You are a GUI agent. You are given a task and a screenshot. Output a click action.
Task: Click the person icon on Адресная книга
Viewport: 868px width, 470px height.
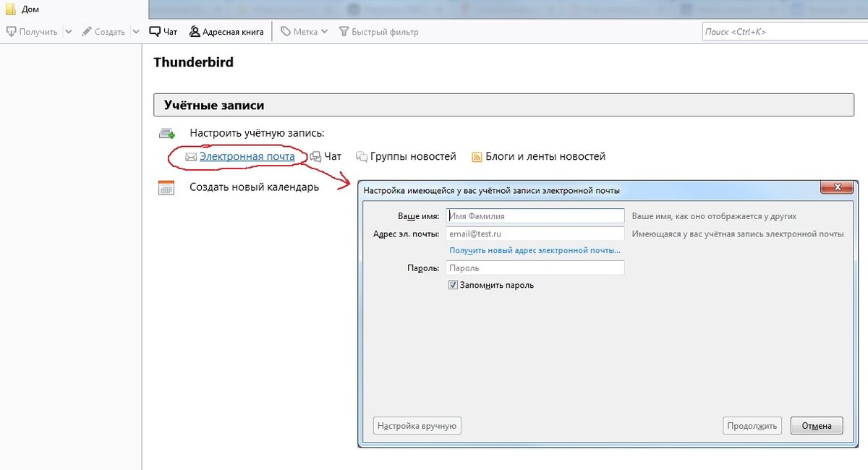(x=194, y=32)
